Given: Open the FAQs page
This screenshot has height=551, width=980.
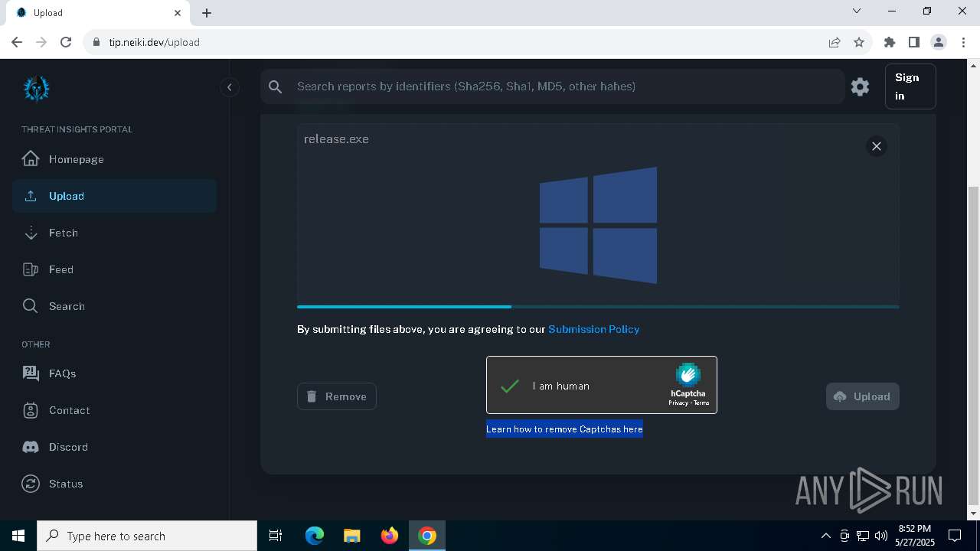Looking at the screenshot, I should (x=115, y=373).
